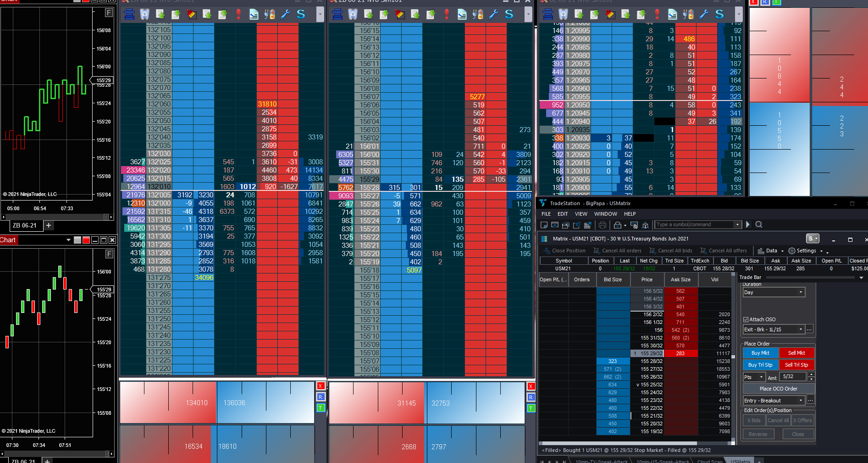Click the lock icon in the TradeStation toolbar
868x463 pixels.
618,225
